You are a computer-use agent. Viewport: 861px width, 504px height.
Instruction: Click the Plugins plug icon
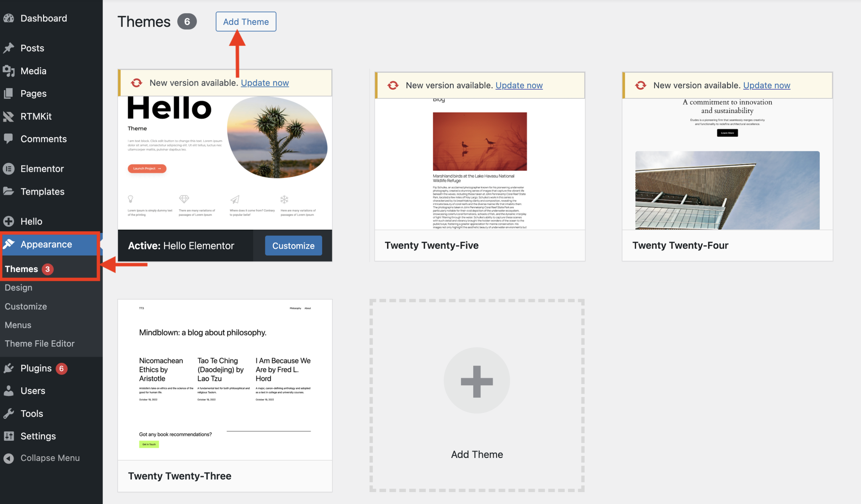click(9, 368)
